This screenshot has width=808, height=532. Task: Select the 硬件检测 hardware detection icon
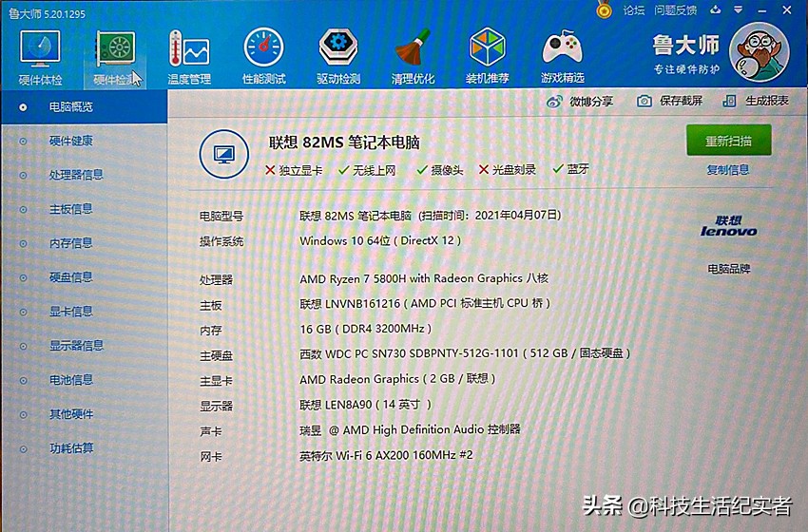pyautogui.click(x=115, y=58)
